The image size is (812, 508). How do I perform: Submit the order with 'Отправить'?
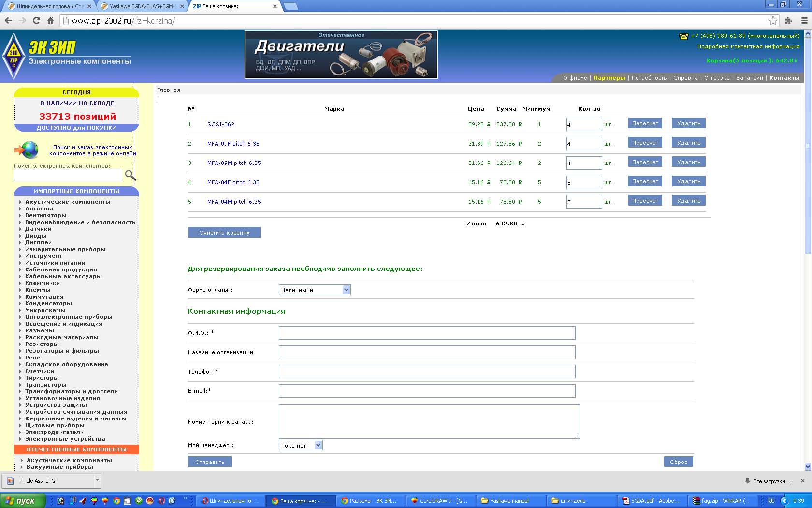[x=210, y=462]
